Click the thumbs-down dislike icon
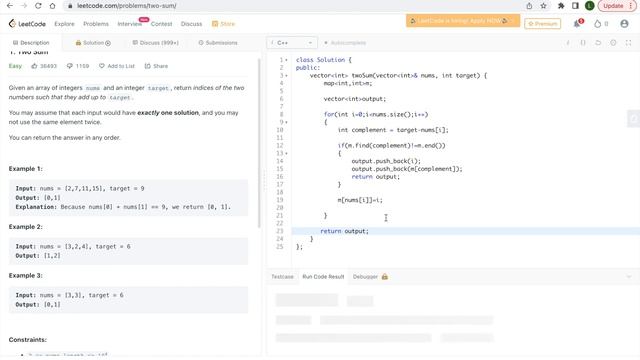 tap(69, 66)
